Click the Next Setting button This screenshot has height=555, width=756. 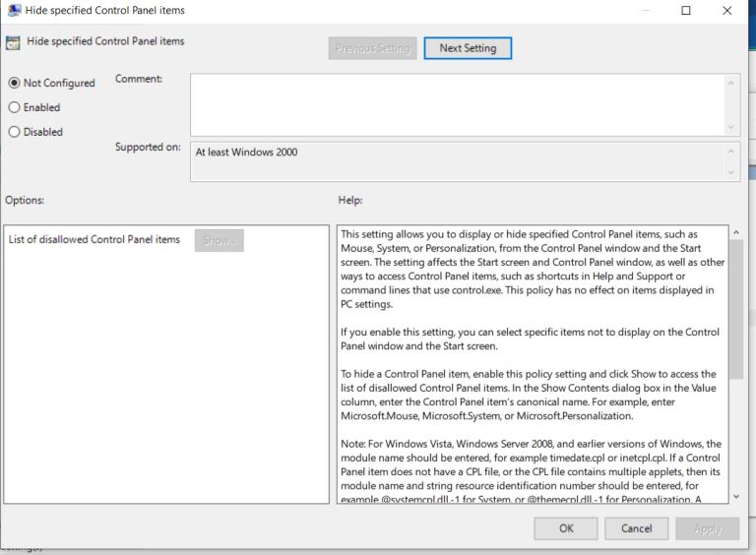(468, 48)
